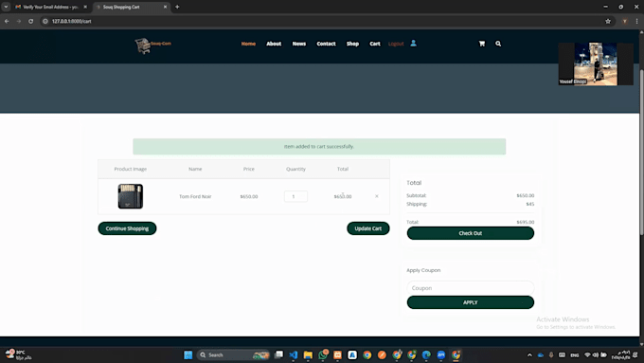
Task: Click the OneDrive cloud tray icon
Action: (x=541, y=354)
